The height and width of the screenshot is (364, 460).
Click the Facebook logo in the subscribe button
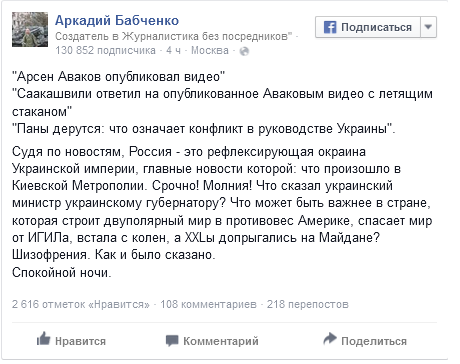[330, 27]
